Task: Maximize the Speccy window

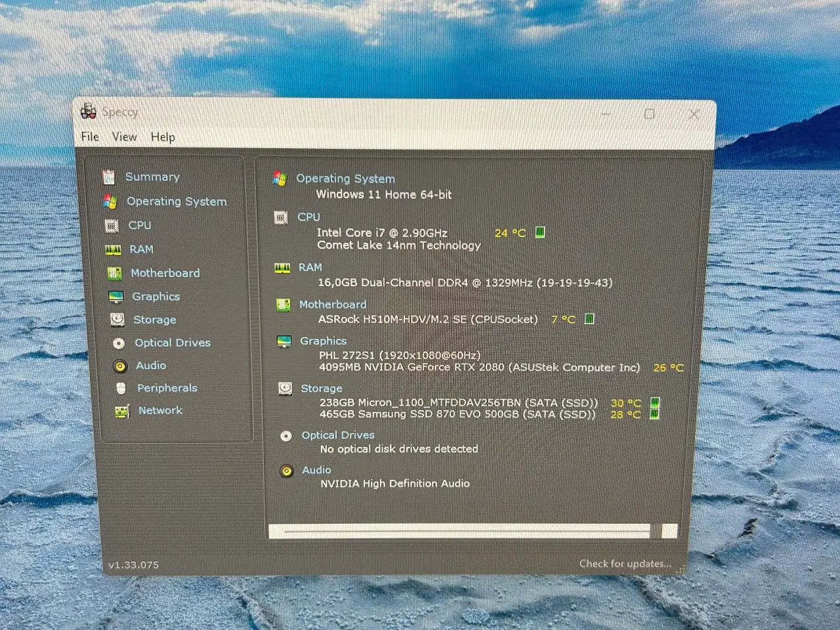Action: [649, 114]
